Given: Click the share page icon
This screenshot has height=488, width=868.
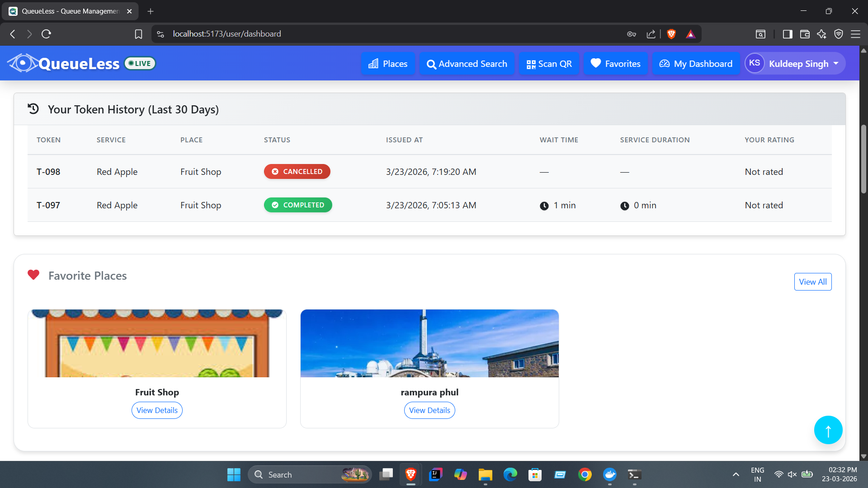Looking at the screenshot, I should [x=651, y=34].
